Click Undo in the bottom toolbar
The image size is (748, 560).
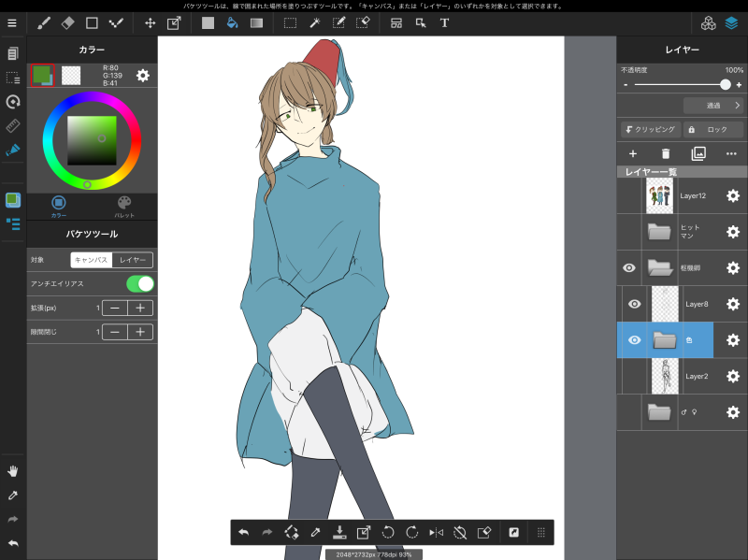[244, 532]
